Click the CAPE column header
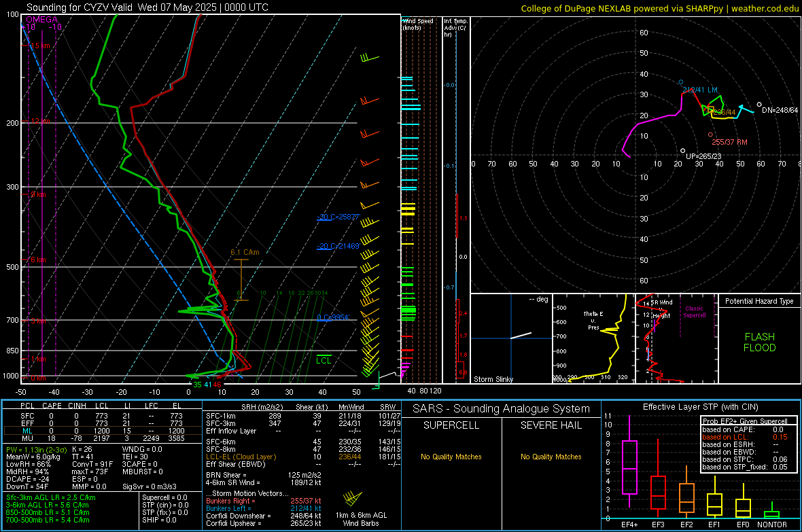The image size is (802, 532). (52, 406)
